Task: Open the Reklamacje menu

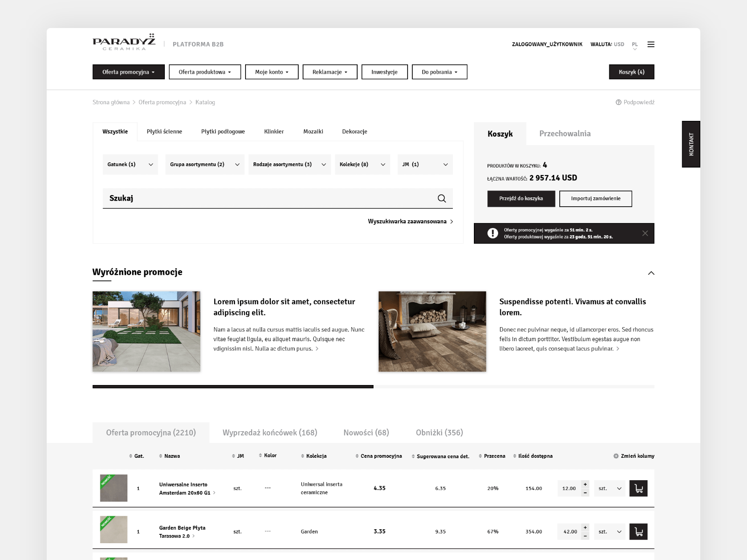Action: click(x=330, y=72)
